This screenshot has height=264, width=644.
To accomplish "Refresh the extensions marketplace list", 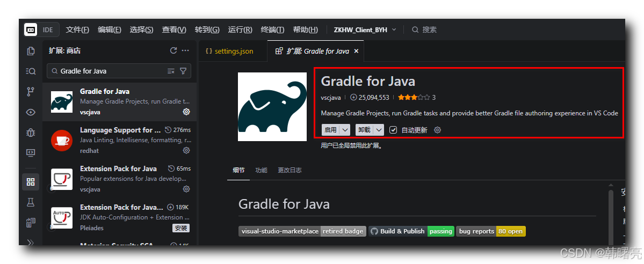I will pyautogui.click(x=173, y=50).
